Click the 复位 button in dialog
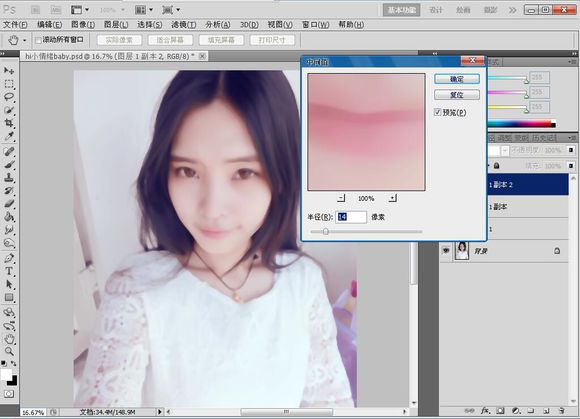The height and width of the screenshot is (419, 580). (457, 95)
